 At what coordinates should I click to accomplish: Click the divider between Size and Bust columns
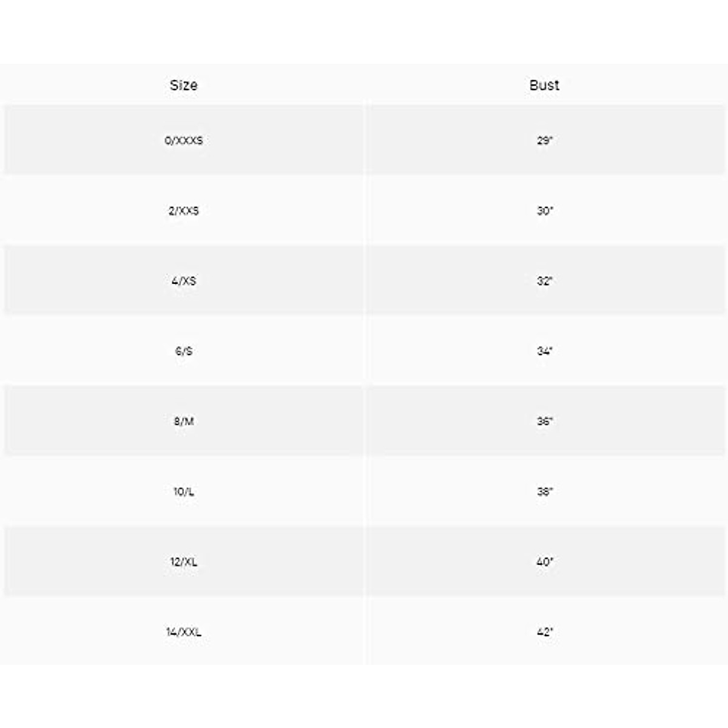click(365, 364)
